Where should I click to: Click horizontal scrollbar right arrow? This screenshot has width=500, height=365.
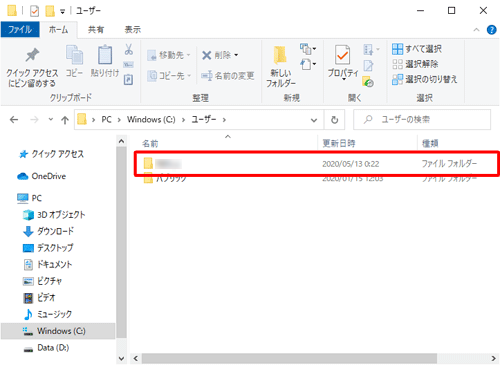pyautogui.click(x=494, y=359)
